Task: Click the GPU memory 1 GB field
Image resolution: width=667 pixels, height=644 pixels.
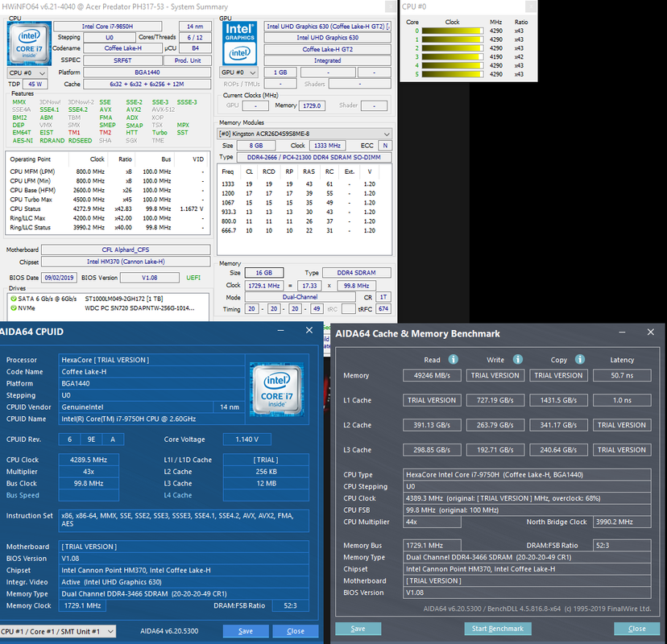Action: pos(280,72)
